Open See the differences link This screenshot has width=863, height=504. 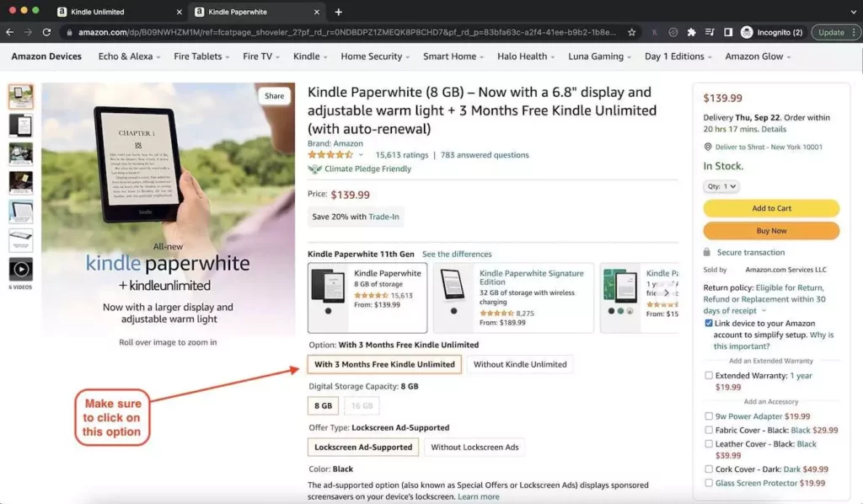point(457,255)
